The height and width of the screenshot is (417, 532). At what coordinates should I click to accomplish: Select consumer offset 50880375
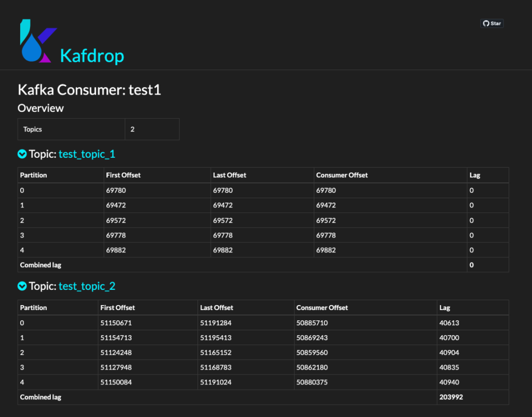312,382
